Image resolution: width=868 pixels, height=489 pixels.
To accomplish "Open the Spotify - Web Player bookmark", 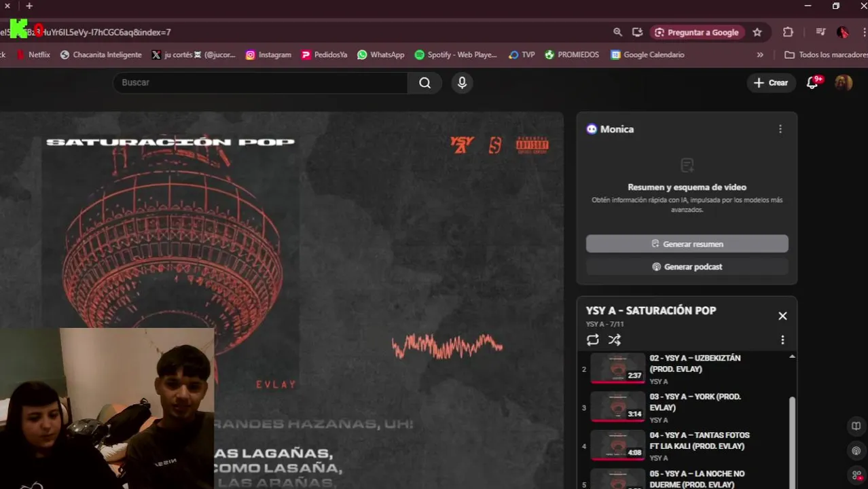I will 456,55.
